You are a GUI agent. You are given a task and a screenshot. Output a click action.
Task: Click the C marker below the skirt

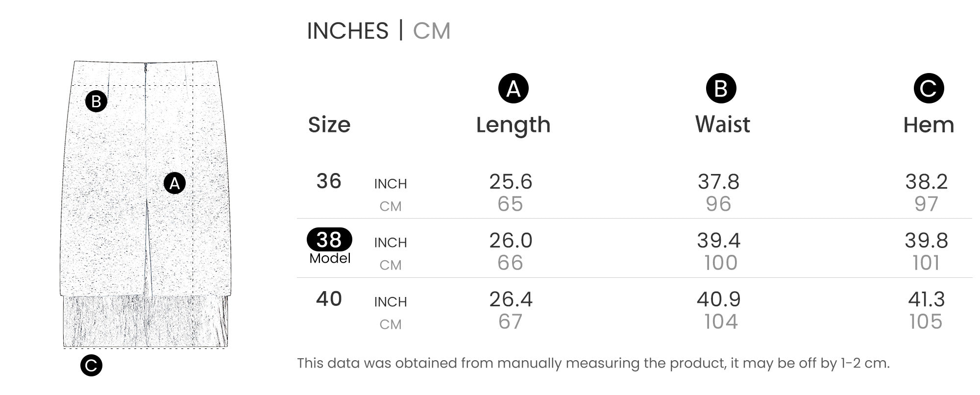point(91,366)
